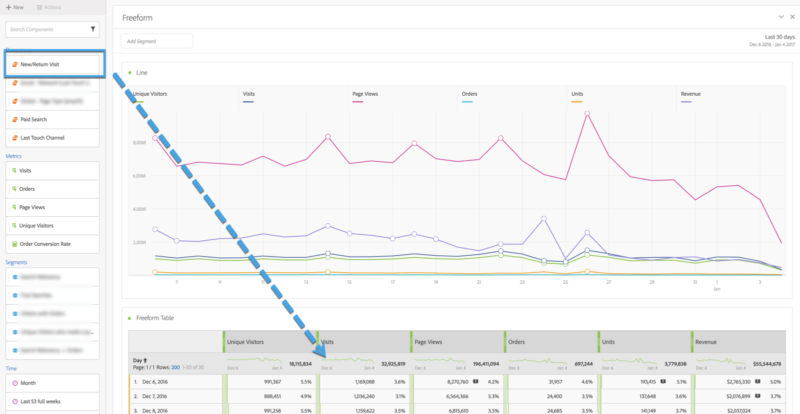Toggle Page Views series in chart legend
800x414 pixels.
click(x=365, y=96)
